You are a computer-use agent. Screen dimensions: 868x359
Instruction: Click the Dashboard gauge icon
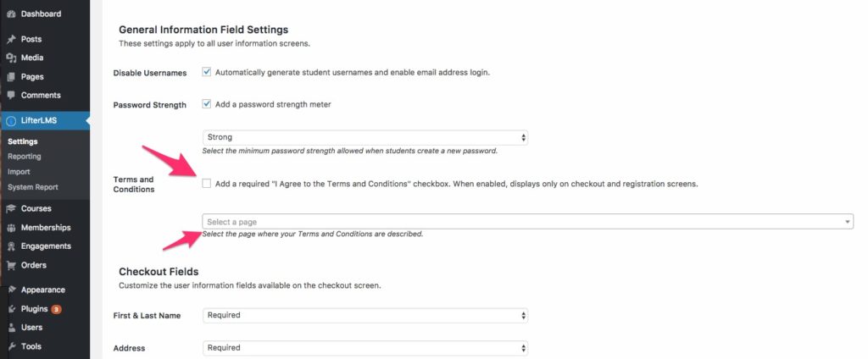(11, 15)
